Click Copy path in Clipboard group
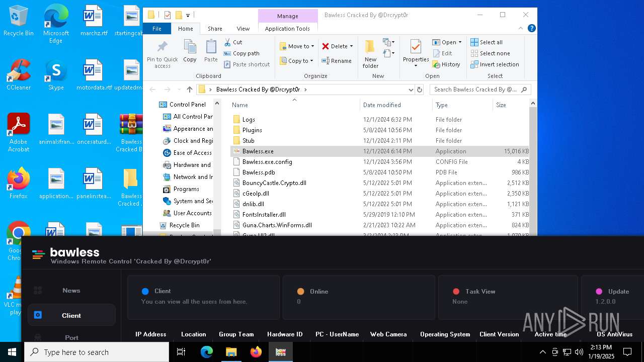The height and width of the screenshot is (362, 644). (242, 53)
